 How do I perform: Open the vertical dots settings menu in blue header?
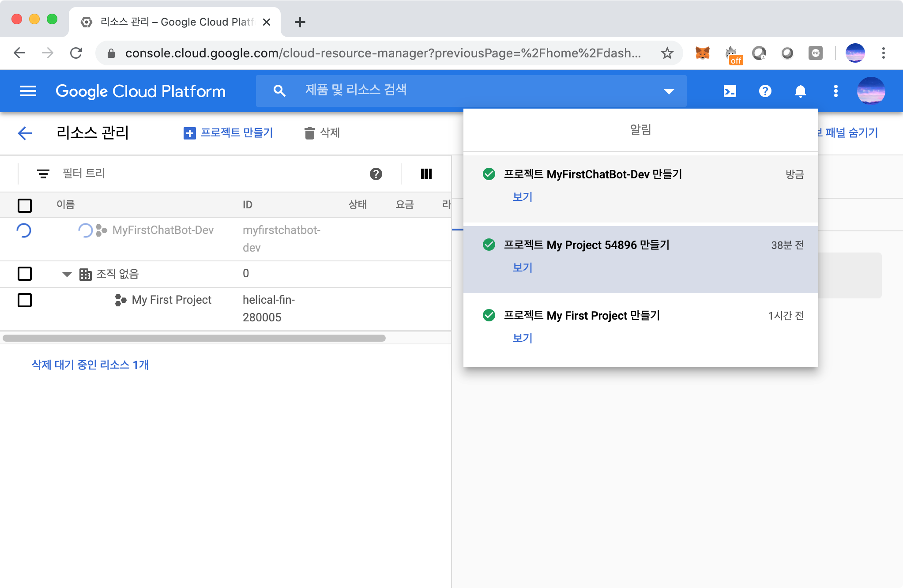[x=835, y=91]
